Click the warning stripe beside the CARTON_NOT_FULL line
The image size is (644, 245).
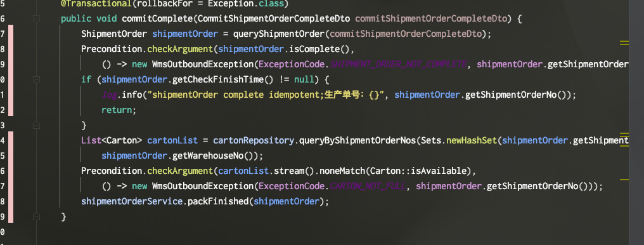pyautogui.click(x=624, y=180)
